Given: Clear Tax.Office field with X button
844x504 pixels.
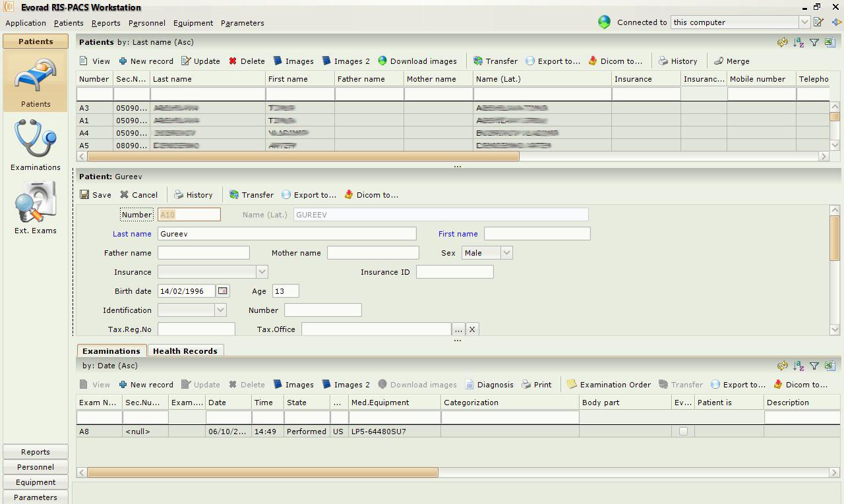Looking at the screenshot, I should (472, 329).
